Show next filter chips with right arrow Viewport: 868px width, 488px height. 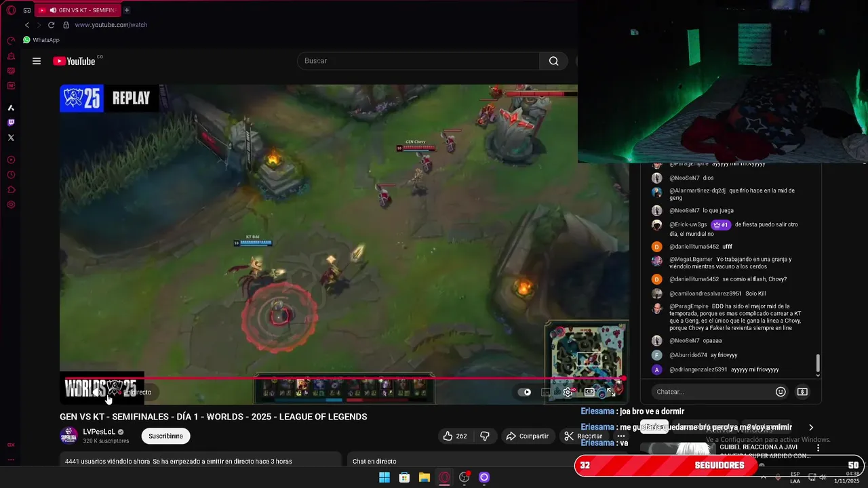[x=811, y=428]
